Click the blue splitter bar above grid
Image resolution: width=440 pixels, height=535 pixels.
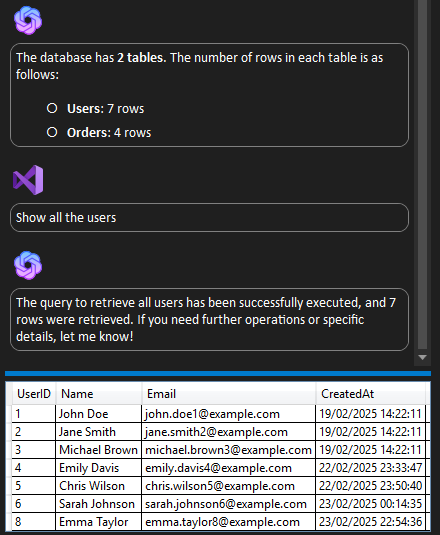[x=218, y=374]
